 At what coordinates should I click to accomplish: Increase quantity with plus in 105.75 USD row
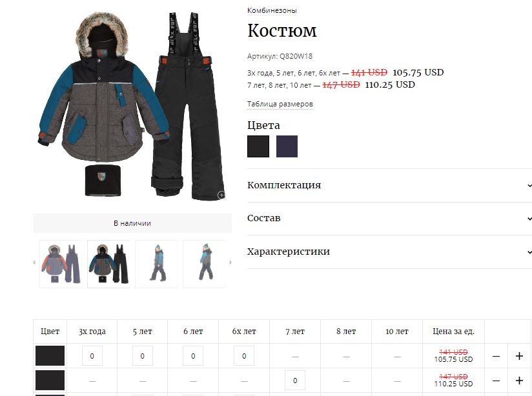coord(519,356)
